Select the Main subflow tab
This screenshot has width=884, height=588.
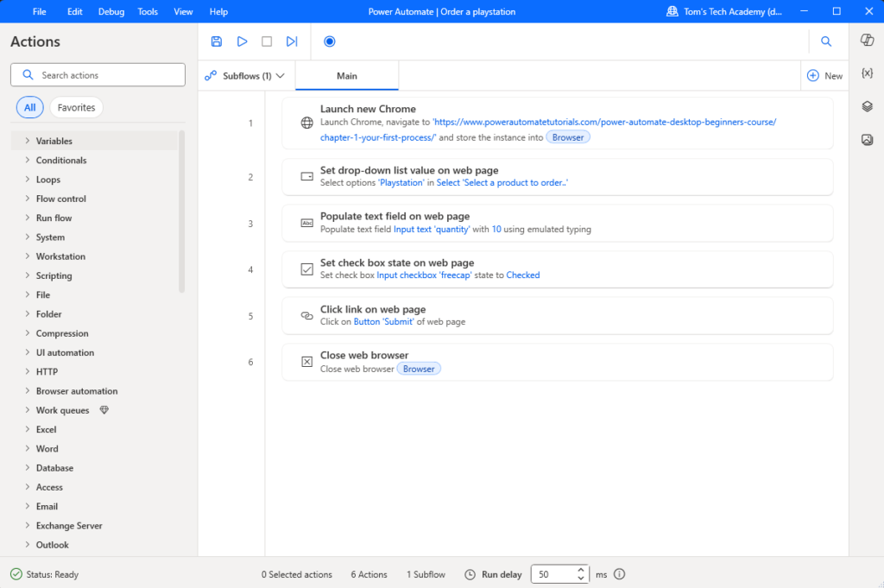point(347,76)
